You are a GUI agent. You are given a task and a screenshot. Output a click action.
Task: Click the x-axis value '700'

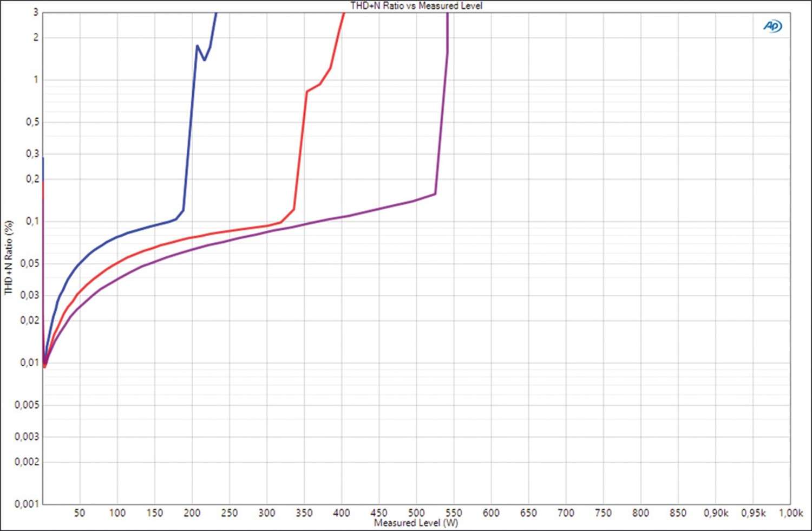pyautogui.click(x=566, y=513)
